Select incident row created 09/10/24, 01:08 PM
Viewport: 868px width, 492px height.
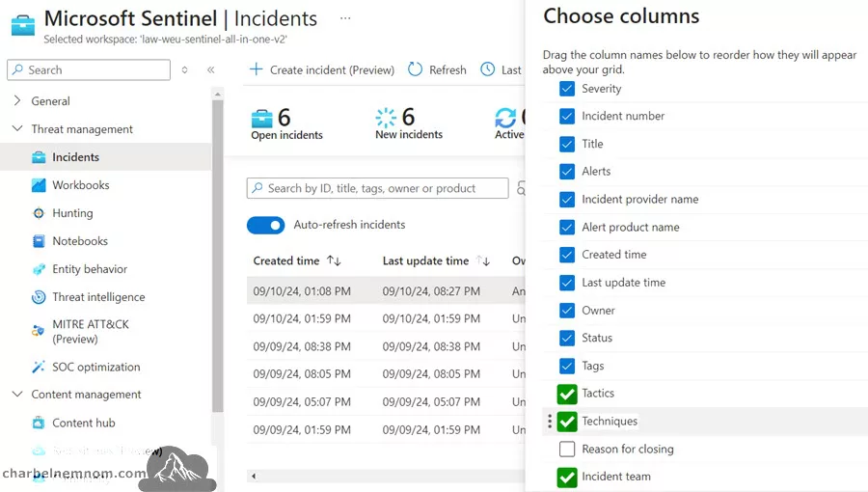tap(386, 291)
